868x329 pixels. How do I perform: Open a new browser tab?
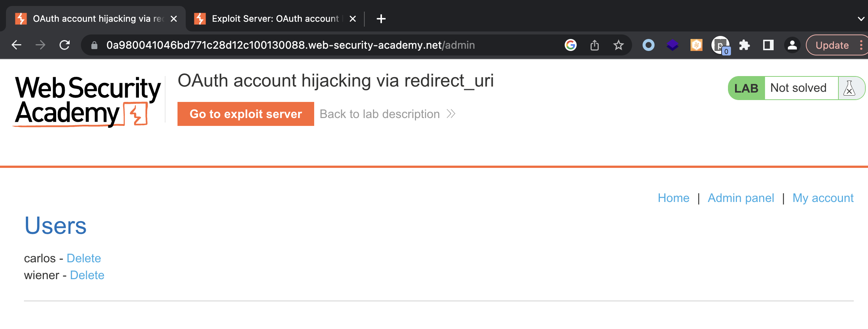coord(381,19)
